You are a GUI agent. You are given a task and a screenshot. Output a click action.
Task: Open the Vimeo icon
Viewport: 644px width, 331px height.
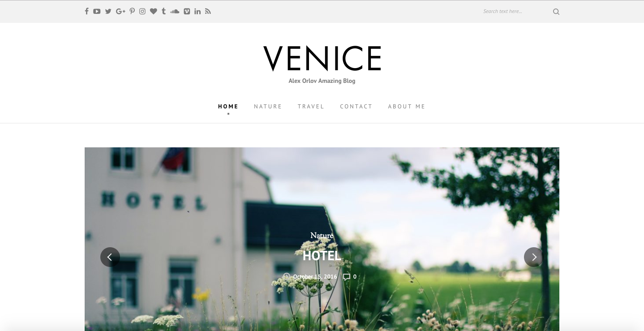point(187,11)
